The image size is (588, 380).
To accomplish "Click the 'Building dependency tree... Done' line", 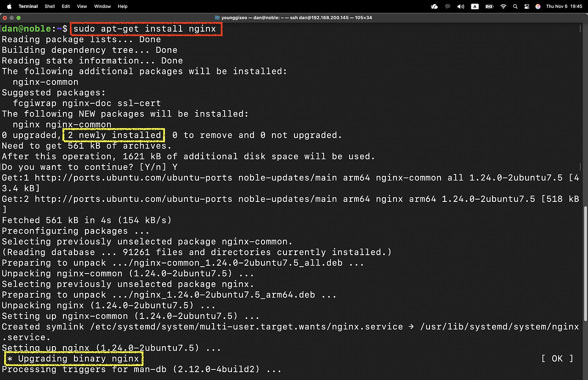I will click(90, 50).
